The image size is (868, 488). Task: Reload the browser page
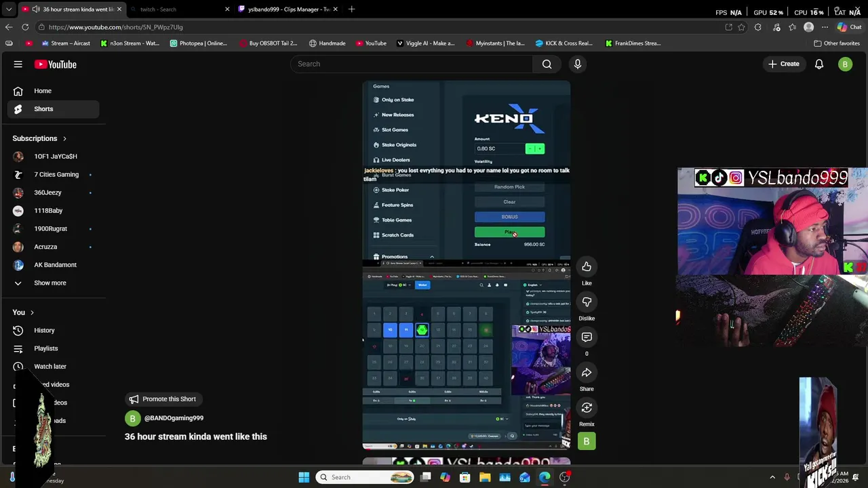[x=25, y=27]
